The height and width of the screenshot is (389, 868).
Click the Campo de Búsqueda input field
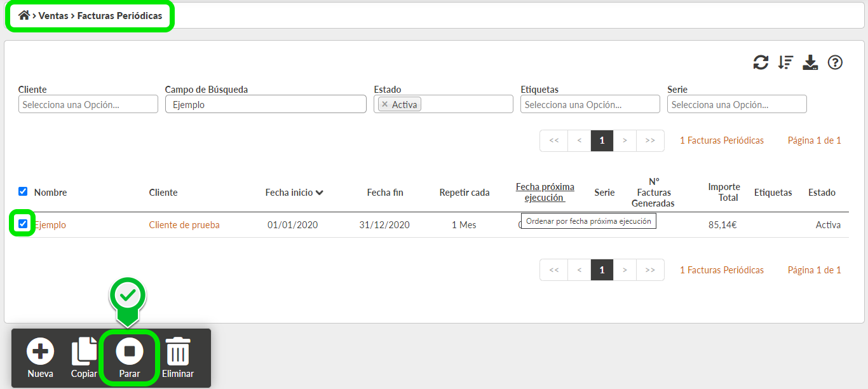266,104
